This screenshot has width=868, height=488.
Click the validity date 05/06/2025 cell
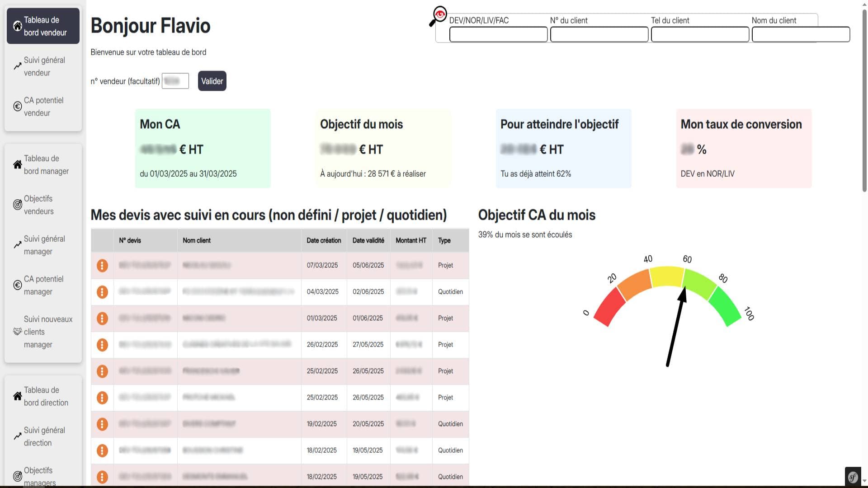coord(368,265)
